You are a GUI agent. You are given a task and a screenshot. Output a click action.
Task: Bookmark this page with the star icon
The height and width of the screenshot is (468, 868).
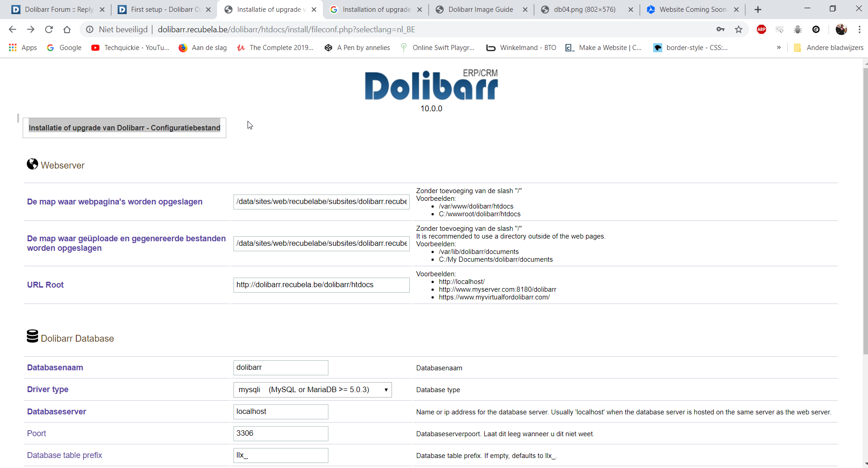(739, 30)
